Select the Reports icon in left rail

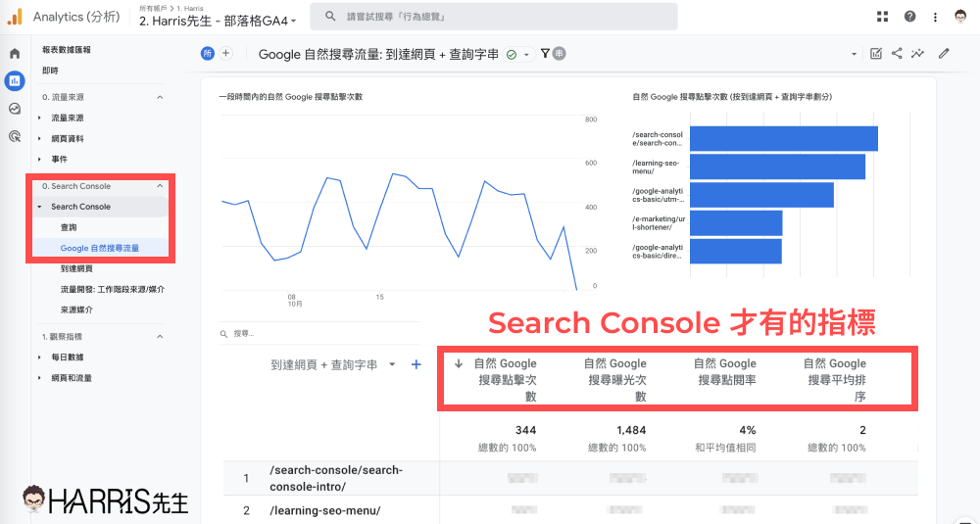(x=15, y=80)
